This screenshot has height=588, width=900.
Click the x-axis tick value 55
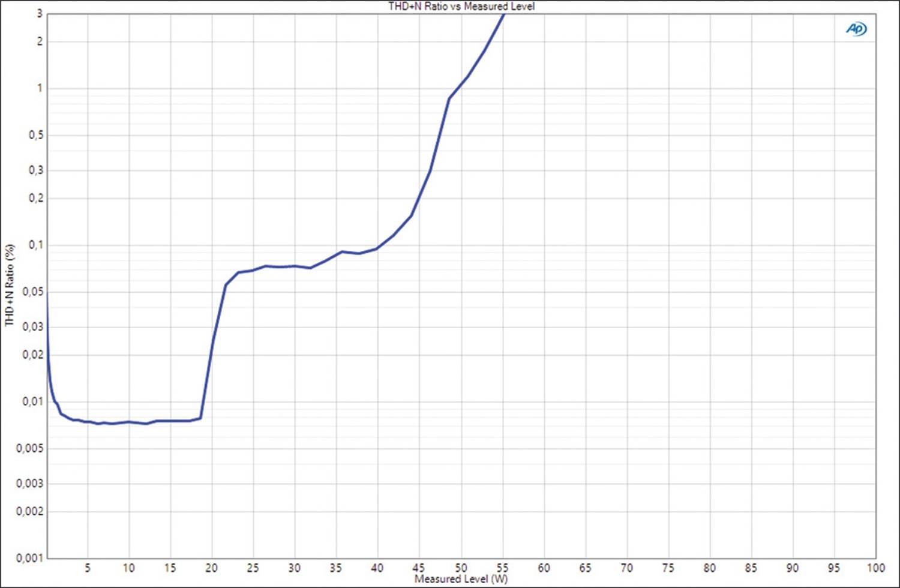click(502, 568)
